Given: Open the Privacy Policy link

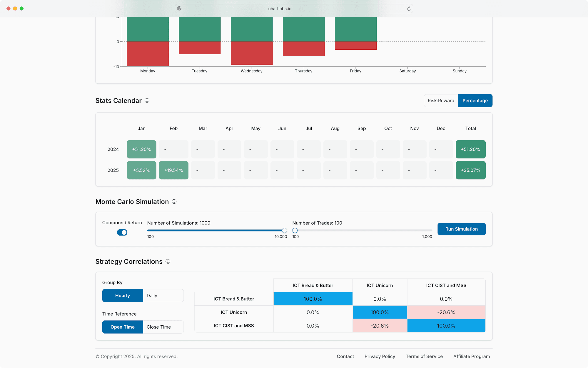Looking at the screenshot, I should point(380,357).
